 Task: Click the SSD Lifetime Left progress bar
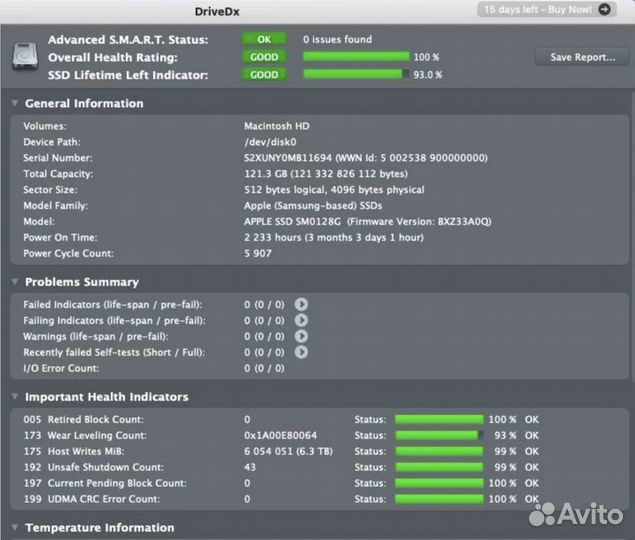(356, 74)
